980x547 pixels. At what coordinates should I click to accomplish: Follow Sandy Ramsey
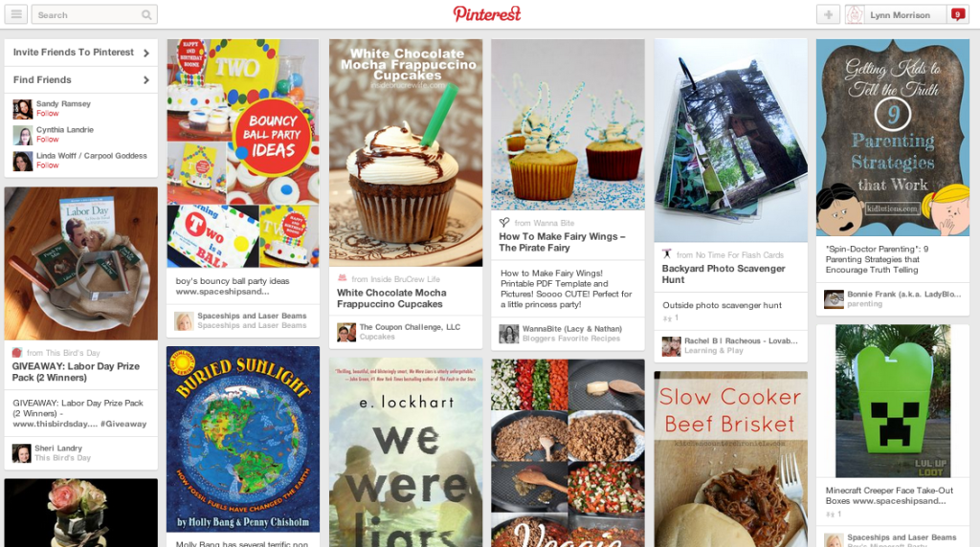tap(48, 114)
